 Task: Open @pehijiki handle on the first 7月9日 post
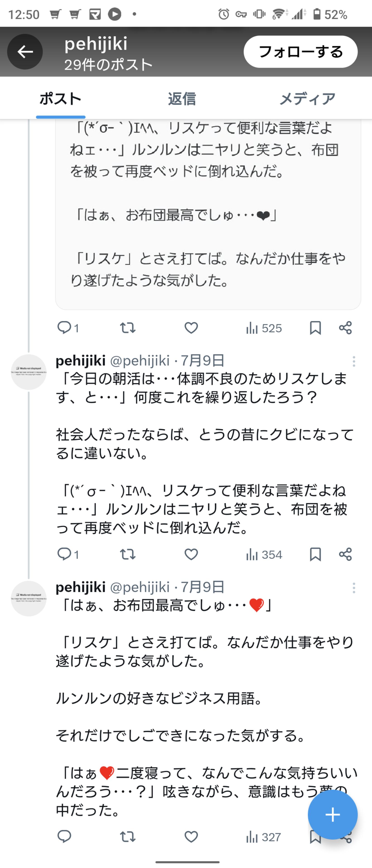tap(140, 361)
